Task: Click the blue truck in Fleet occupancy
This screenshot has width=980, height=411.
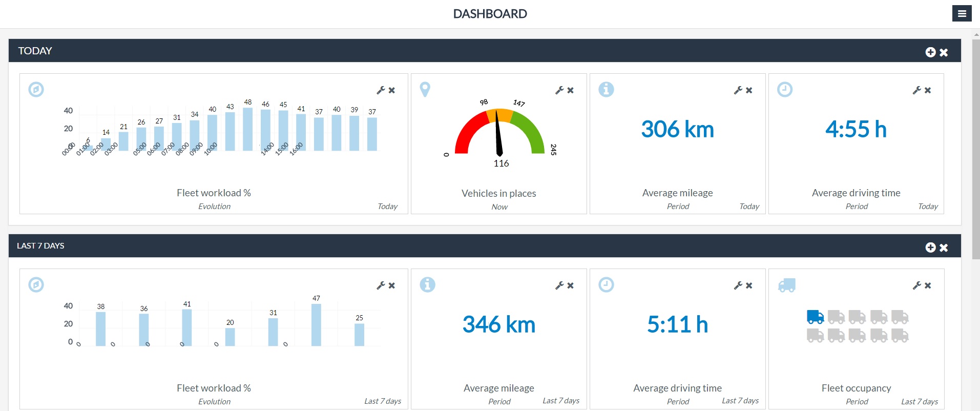Action: [815, 317]
